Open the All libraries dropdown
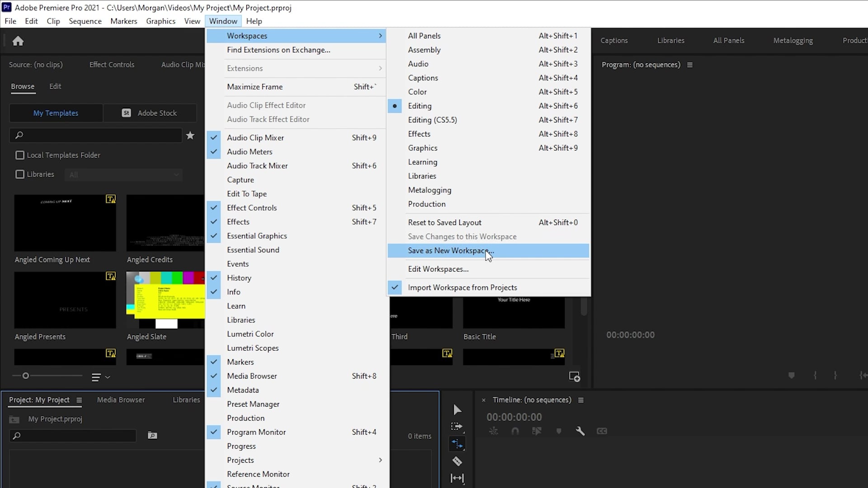This screenshot has height=488, width=868. click(123, 174)
